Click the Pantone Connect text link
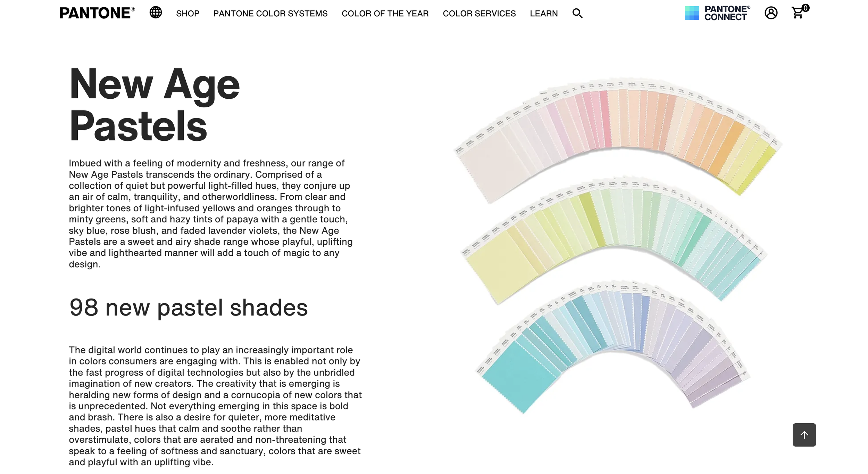Screen dimensions: 868x474 tap(727, 13)
